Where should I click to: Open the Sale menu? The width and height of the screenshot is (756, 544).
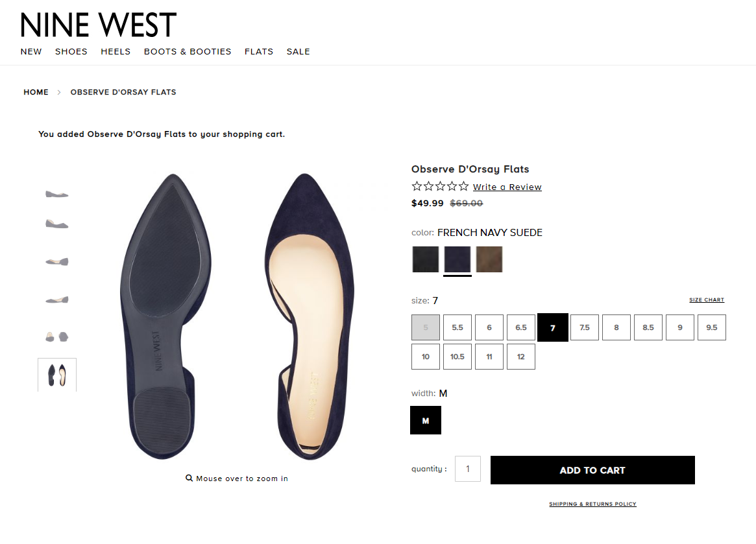299,52
